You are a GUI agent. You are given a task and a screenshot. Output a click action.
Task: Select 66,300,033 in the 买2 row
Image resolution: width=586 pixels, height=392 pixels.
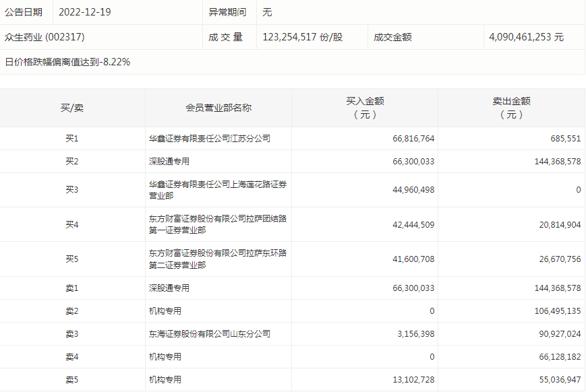coord(413,161)
